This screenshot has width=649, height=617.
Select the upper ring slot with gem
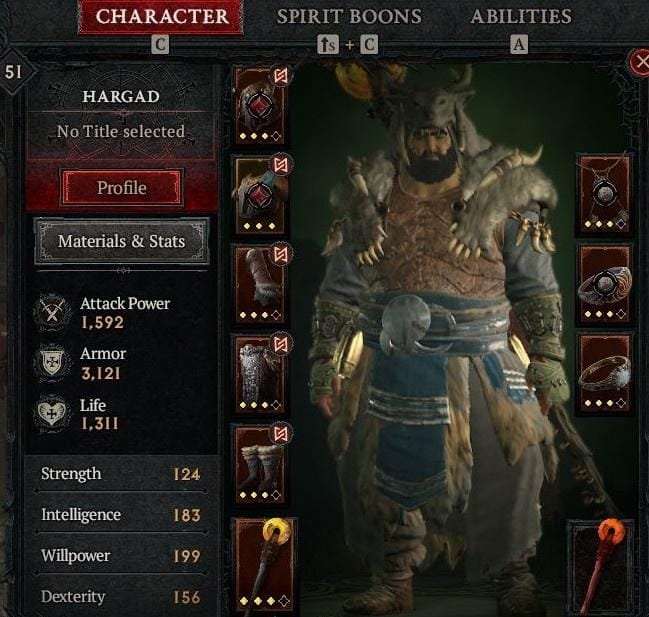(x=605, y=284)
